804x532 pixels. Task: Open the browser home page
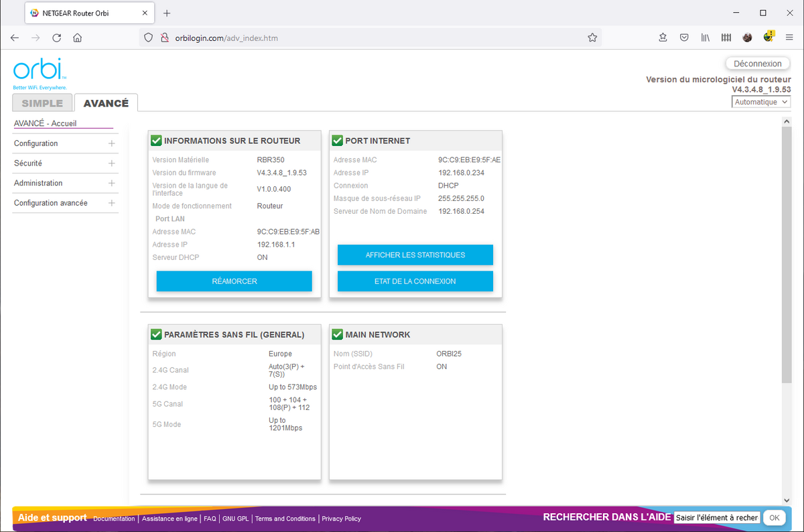(x=78, y=38)
